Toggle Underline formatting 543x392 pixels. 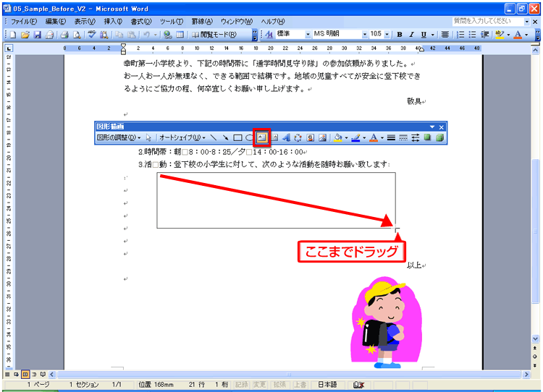[424, 34]
